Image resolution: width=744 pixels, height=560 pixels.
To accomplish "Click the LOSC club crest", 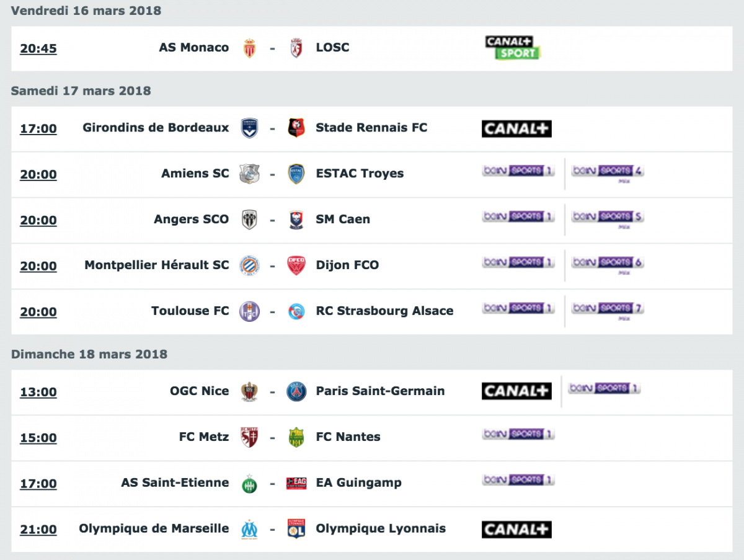I will (x=296, y=48).
